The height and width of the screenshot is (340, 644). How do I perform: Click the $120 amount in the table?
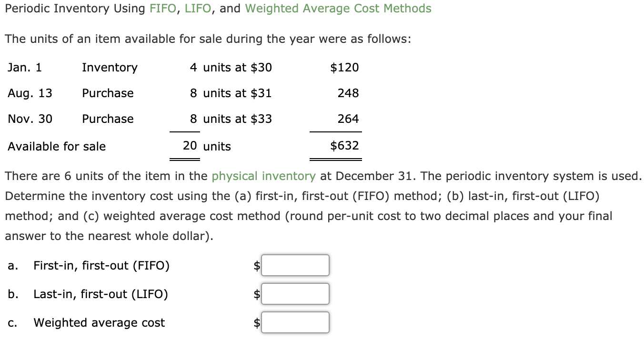coord(343,67)
